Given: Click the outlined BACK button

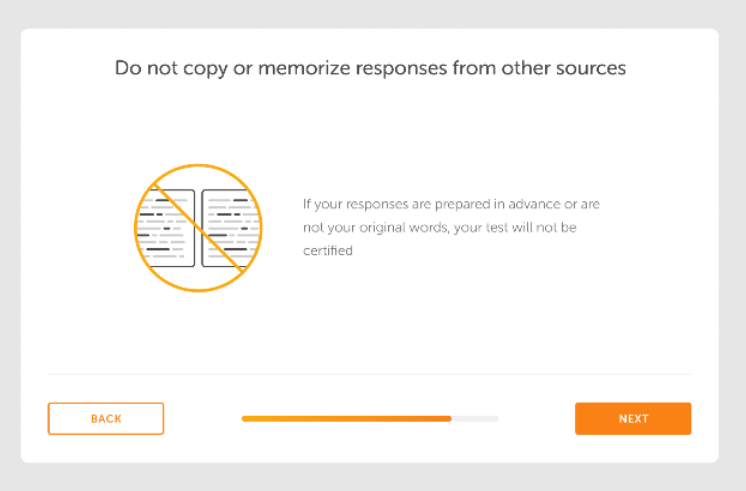Looking at the screenshot, I should click(106, 419).
